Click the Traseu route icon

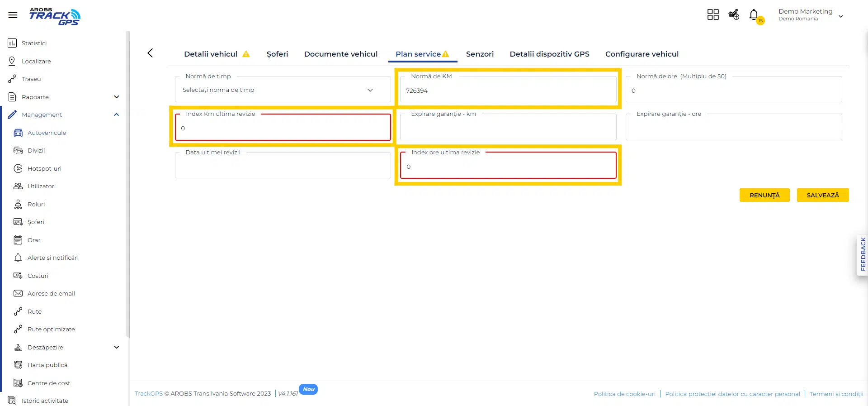(x=12, y=79)
